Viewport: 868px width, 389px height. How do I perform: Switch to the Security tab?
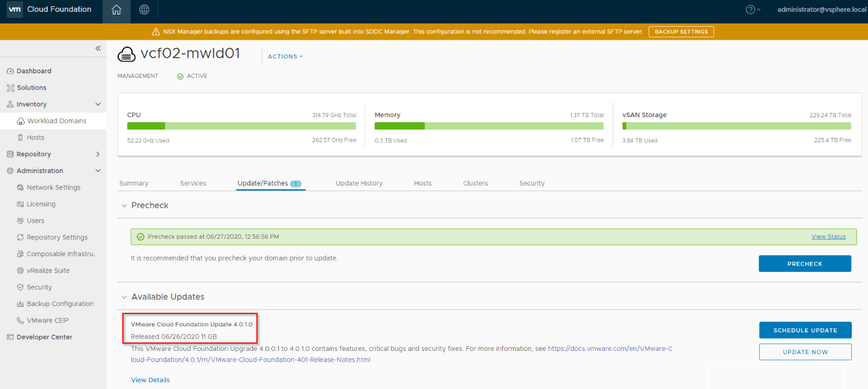click(532, 183)
